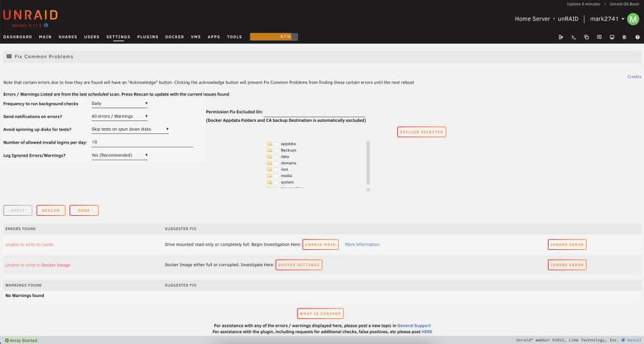Click the Exclude Selected button
Image resolution: width=644 pixels, height=344 pixels.
pyautogui.click(x=421, y=132)
